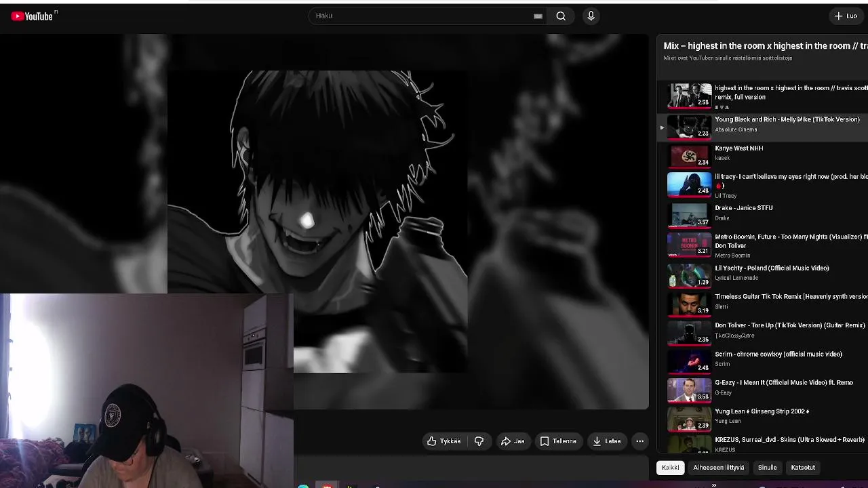The image size is (868, 488).
Task: Play title 'Young Black and Rich - Melly Mike'
Action: (787, 119)
